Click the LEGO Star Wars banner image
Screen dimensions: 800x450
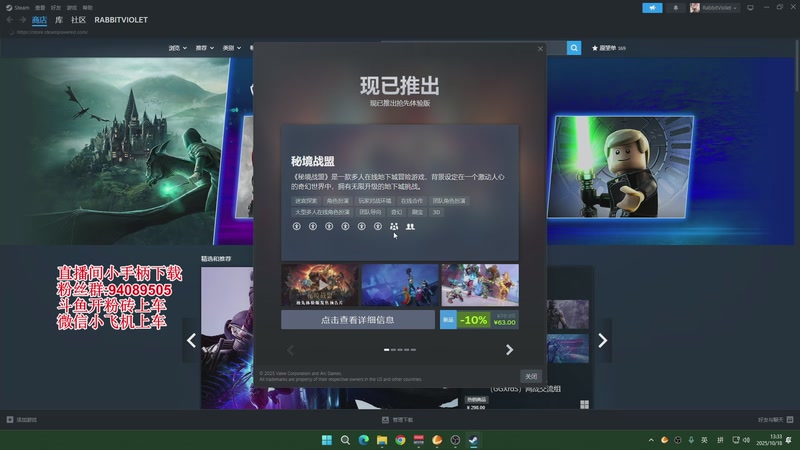[x=620, y=167]
